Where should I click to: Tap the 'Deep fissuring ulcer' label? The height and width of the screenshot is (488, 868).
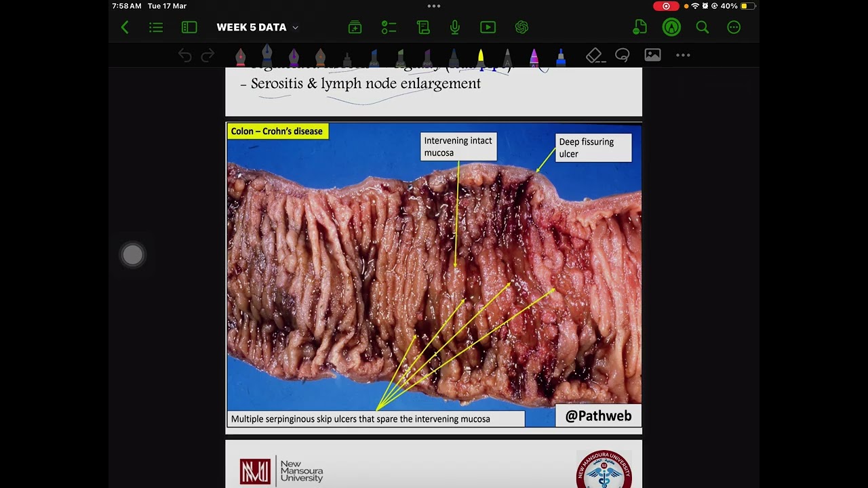(593, 148)
